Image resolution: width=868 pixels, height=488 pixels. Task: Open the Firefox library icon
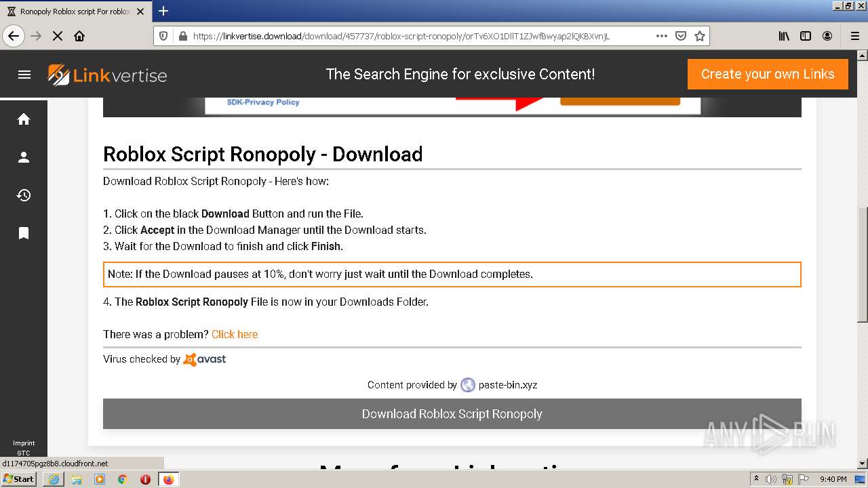click(x=784, y=36)
